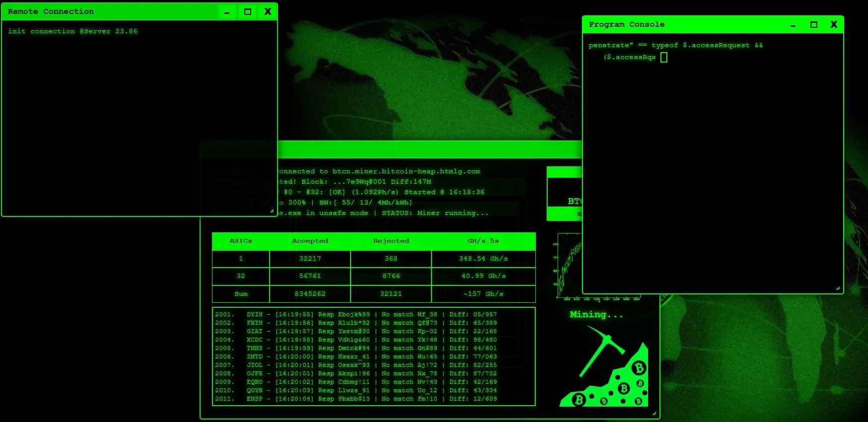The width and height of the screenshot is (868, 422).
Task: Maximize the Remote Connection window
Action: click(247, 12)
